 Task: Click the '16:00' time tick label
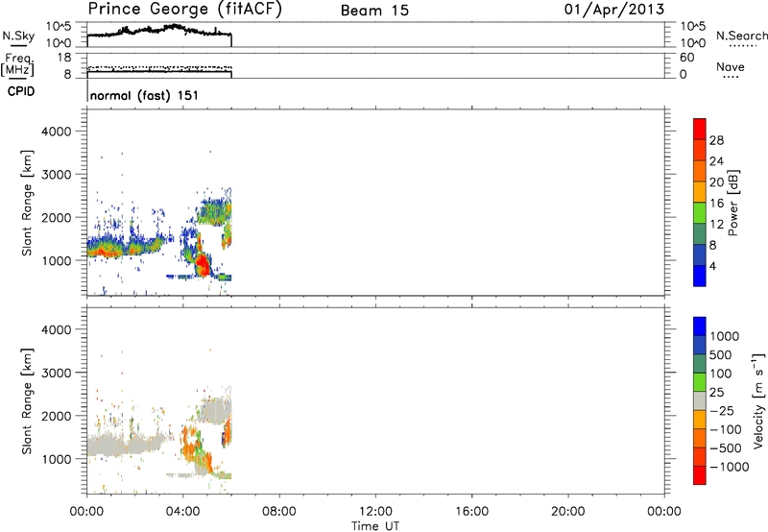[x=471, y=512]
